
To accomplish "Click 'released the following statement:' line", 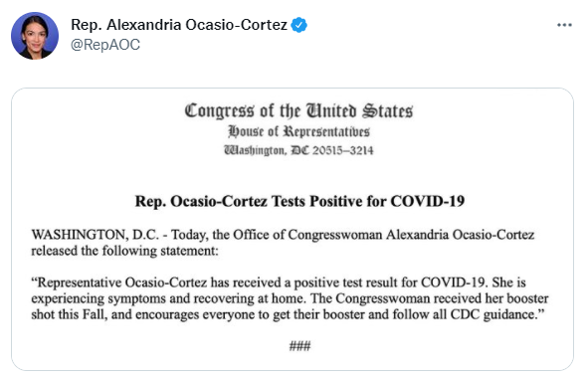I will coord(124,251).
